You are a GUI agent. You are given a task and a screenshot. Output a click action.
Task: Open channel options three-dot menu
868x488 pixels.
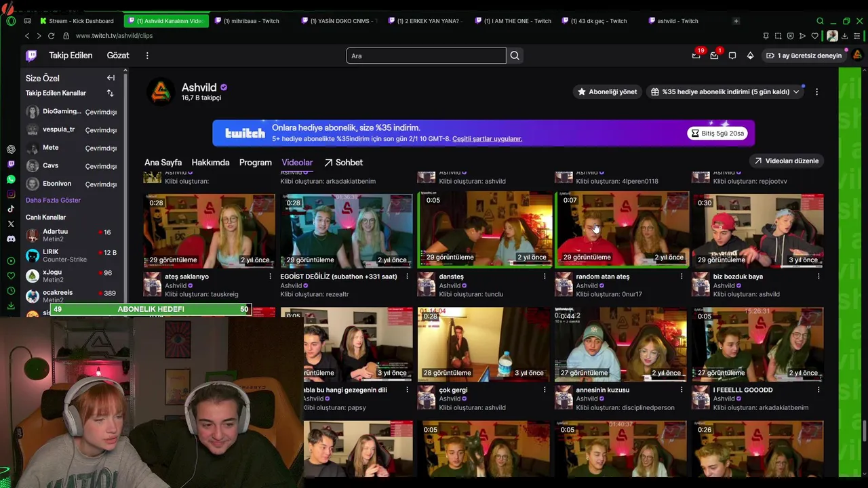pos(816,91)
